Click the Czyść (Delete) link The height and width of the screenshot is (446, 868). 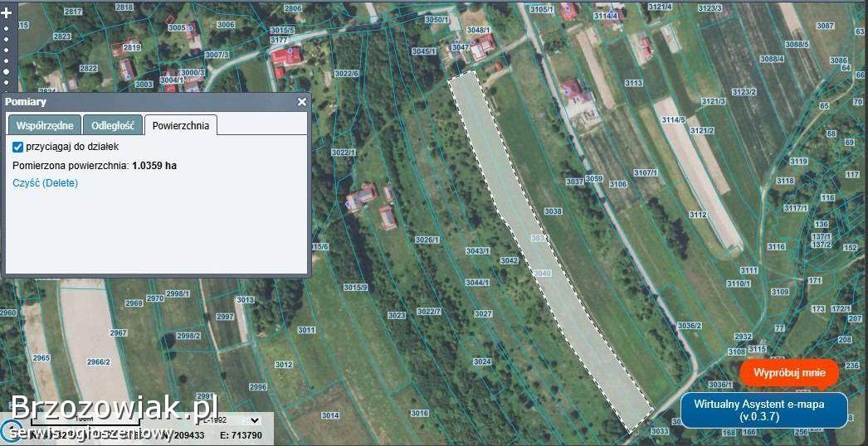coord(45,182)
